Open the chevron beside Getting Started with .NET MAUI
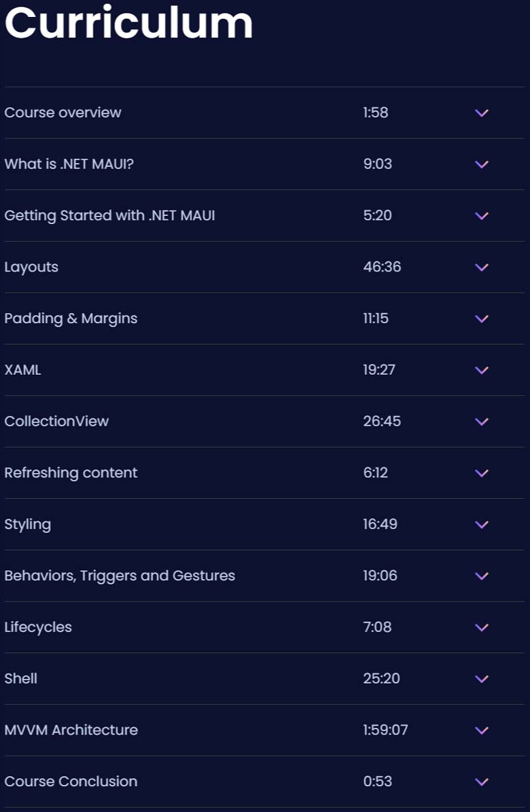The height and width of the screenshot is (812, 530). [482, 215]
